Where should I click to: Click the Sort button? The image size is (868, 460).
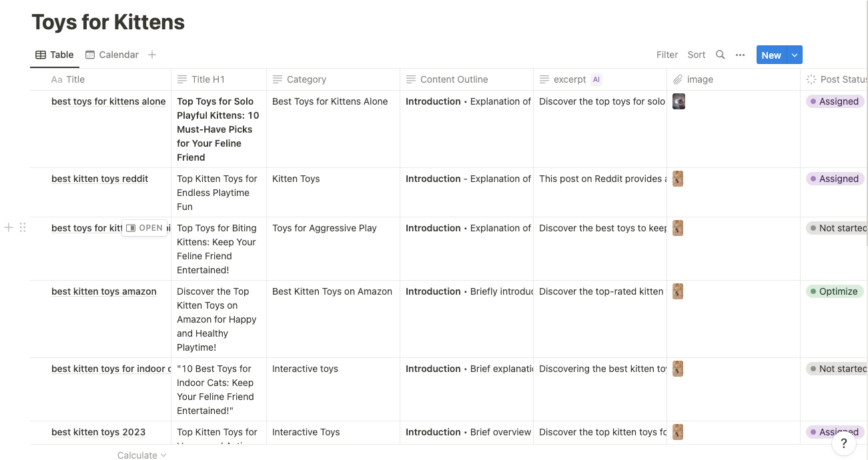[696, 55]
